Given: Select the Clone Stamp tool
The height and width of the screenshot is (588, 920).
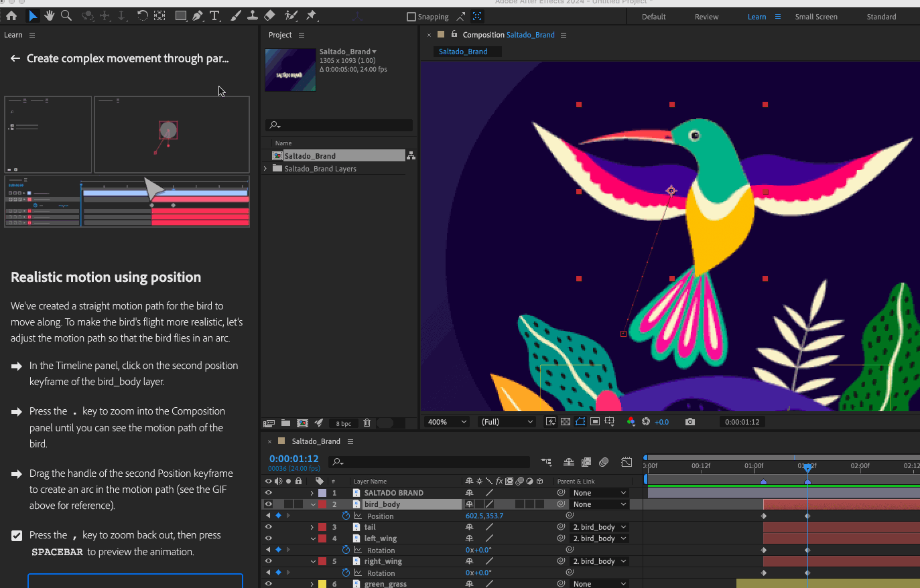Looking at the screenshot, I should (x=253, y=15).
